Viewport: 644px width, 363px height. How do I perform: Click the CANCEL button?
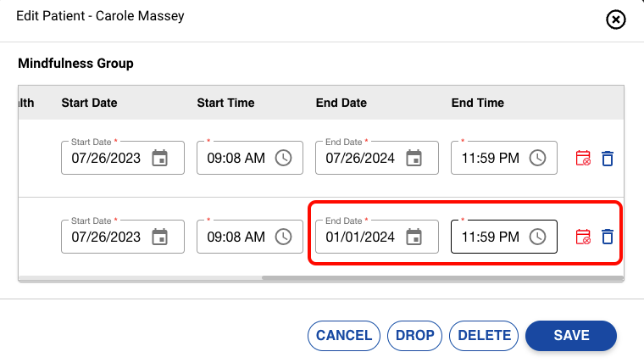tap(343, 335)
